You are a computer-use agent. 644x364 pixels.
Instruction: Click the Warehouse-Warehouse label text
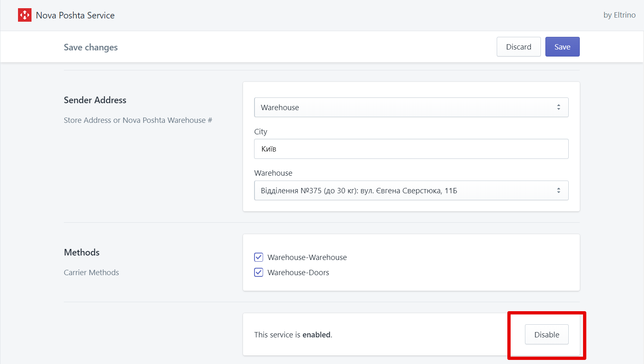(307, 257)
